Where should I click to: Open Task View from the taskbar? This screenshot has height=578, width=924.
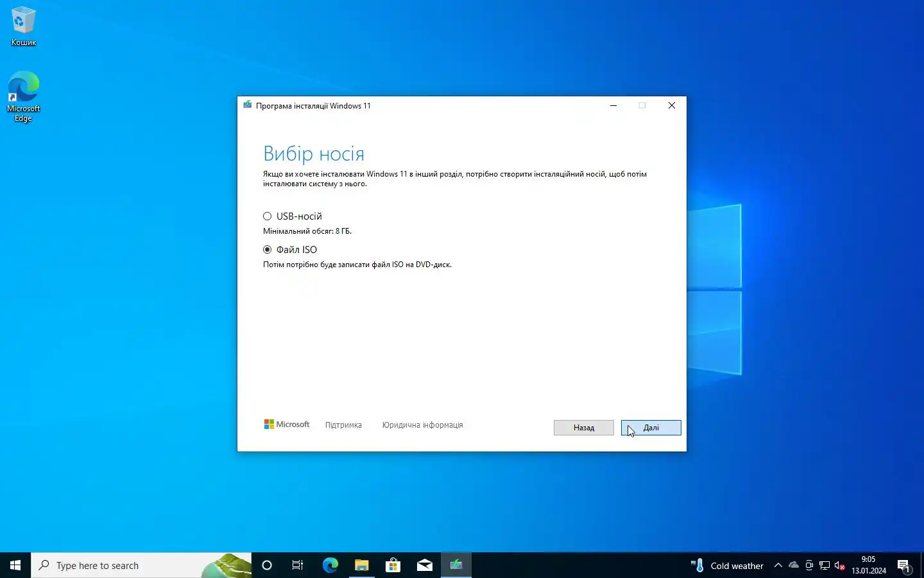click(298, 565)
